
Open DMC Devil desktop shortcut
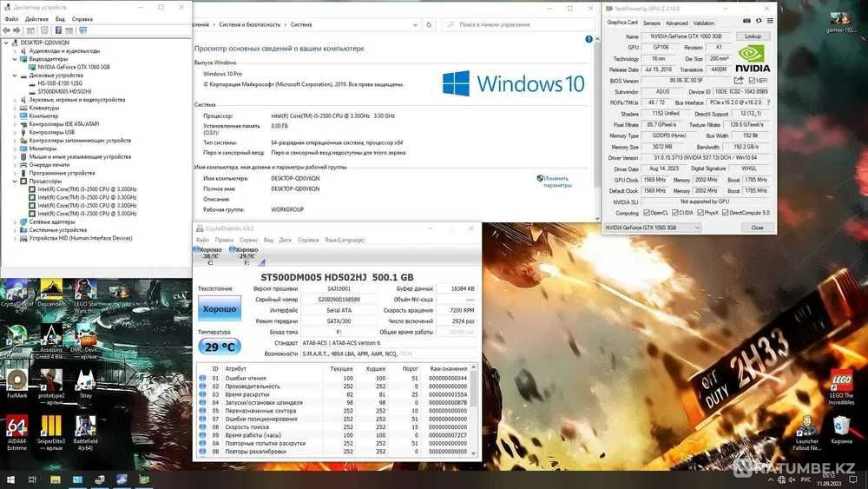point(85,340)
